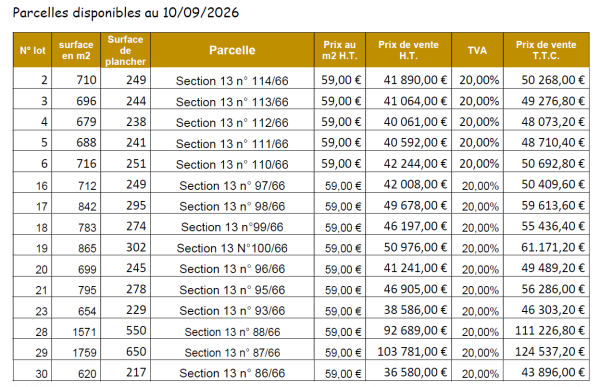This screenshot has height=387, width=600.
Task: Select price '40 592,00 €'
Action: [415, 142]
